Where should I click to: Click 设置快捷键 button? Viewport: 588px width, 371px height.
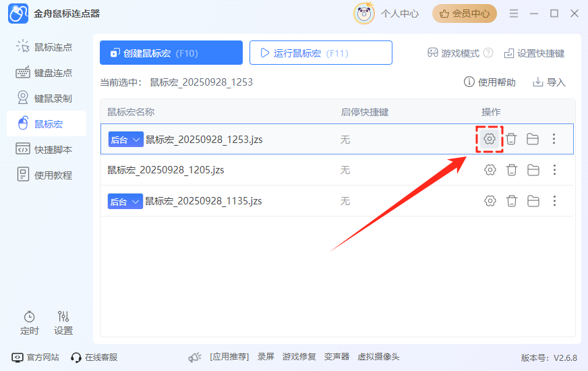[x=534, y=53]
